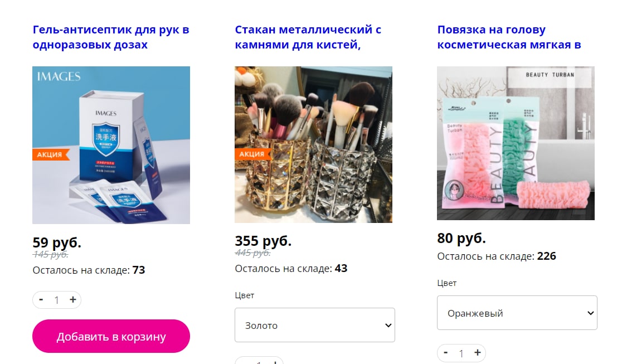Image resolution: width=622 pixels, height=364 pixels.
Task: Open the Золото color dropdown
Action: tap(314, 325)
